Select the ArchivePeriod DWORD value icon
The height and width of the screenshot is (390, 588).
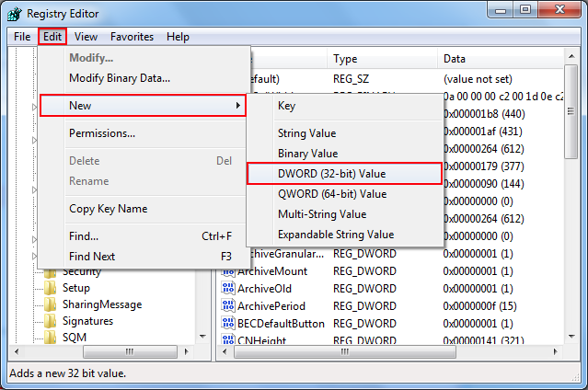[227, 306]
